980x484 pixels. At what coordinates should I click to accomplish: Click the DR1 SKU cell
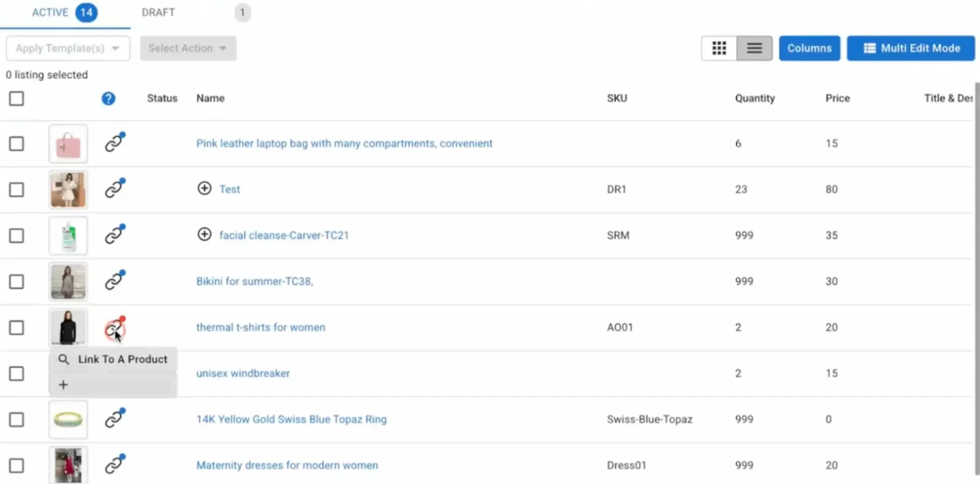pyautogui.click(x=616, y=190)
